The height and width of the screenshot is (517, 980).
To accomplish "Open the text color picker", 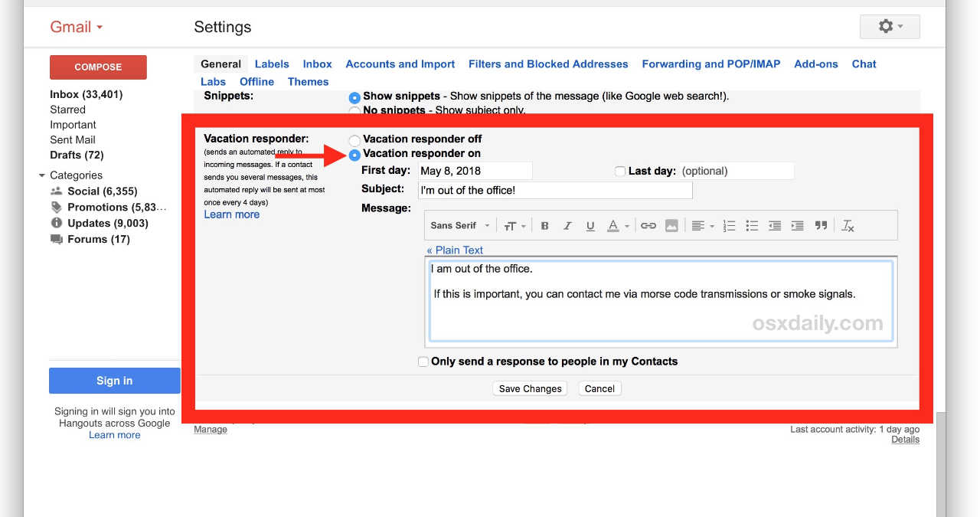I will 617,226.
